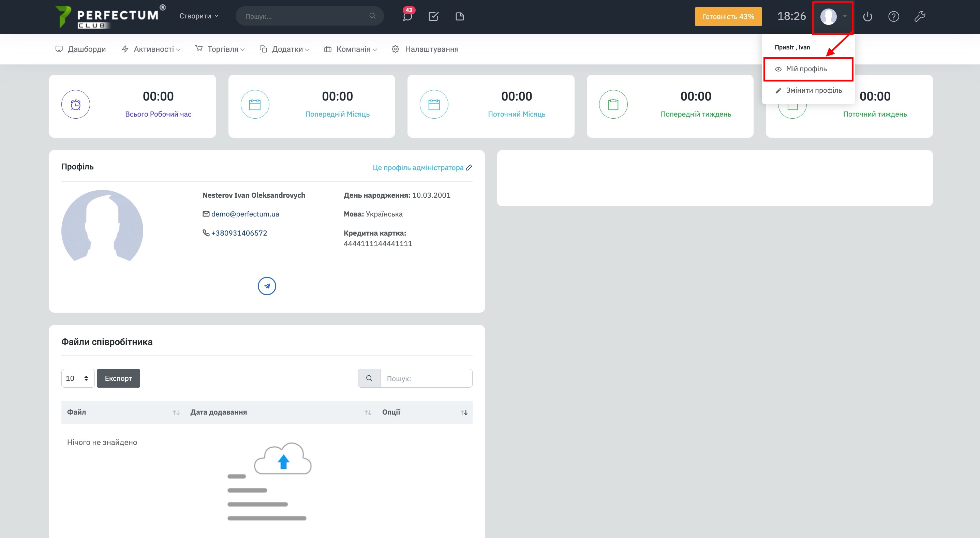This screenshot has width=980, height=538.
Task: Open the notes document icon in header
Action: 460,16
